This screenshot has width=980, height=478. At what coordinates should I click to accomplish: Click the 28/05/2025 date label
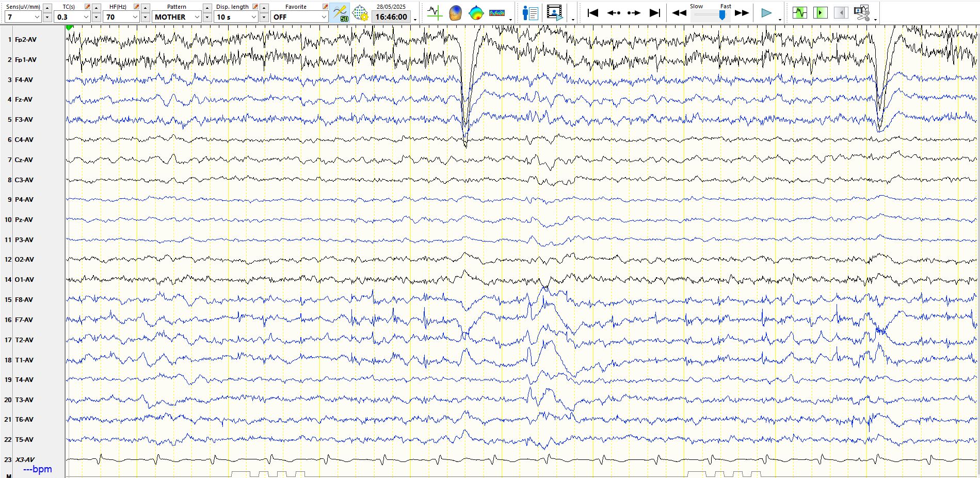click(x=391, y=7)
